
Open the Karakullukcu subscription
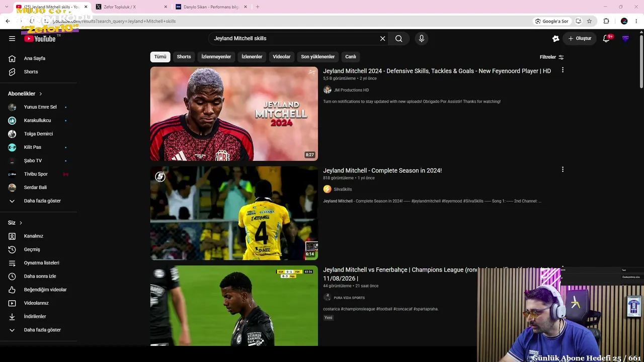[38, 121]
